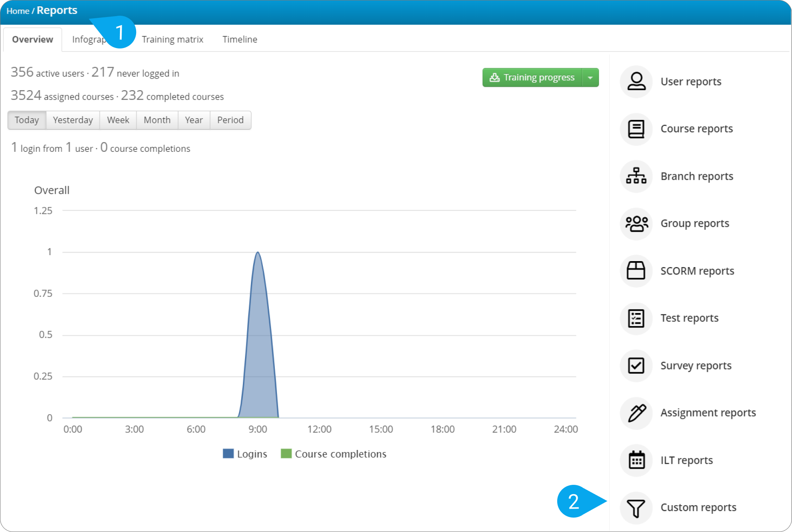The height and width of the screenshot is (532, 792).
Task: Open the Test reports checklist icon
Action: click(636, 319)
